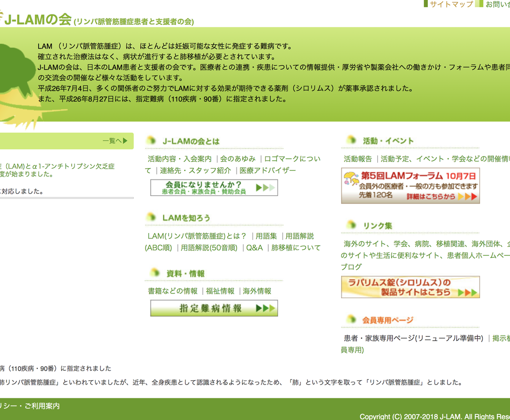Click the leaf icon beside リンク集 heading

[350, 225]
